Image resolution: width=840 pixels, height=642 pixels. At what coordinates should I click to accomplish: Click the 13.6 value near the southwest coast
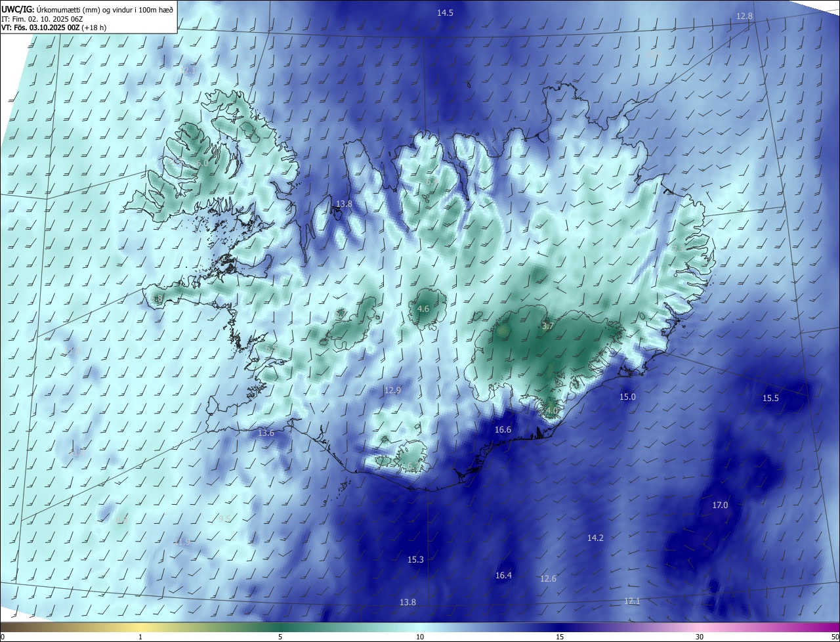tap(266, 433)
